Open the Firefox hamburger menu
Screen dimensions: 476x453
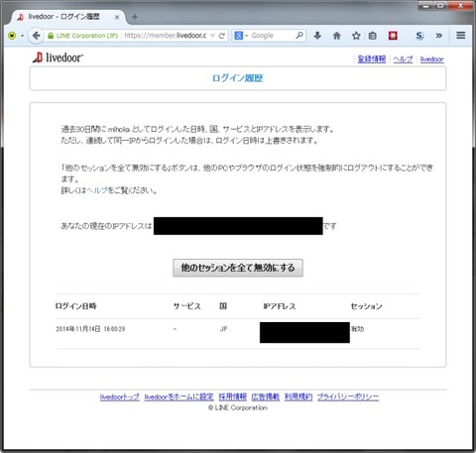tap(461, 36)
